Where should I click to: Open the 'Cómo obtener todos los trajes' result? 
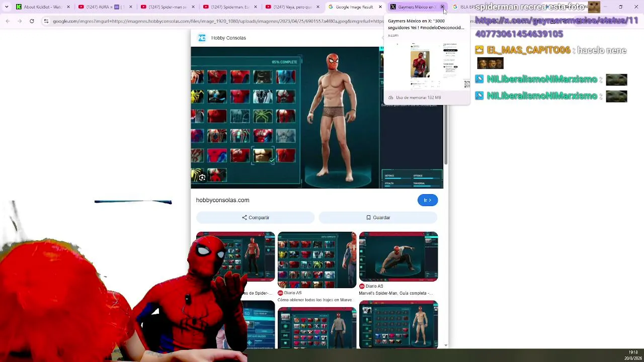(x=315, y=300)
